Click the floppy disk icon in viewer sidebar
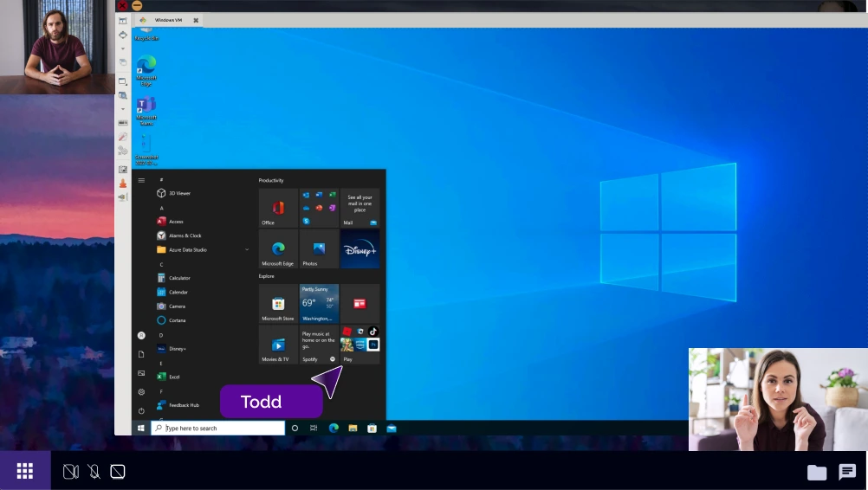Screen dimensions: 868x490 point(123,169)
